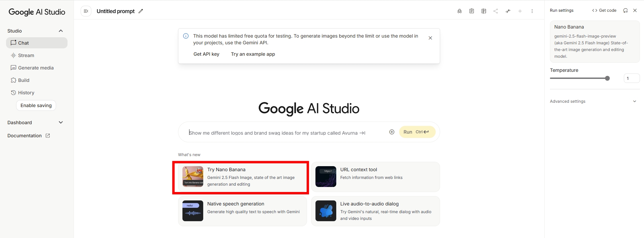Click the Nano Banana thumbnail image
Viewport: 644px width, 238px height.
(x=193, y=177)
